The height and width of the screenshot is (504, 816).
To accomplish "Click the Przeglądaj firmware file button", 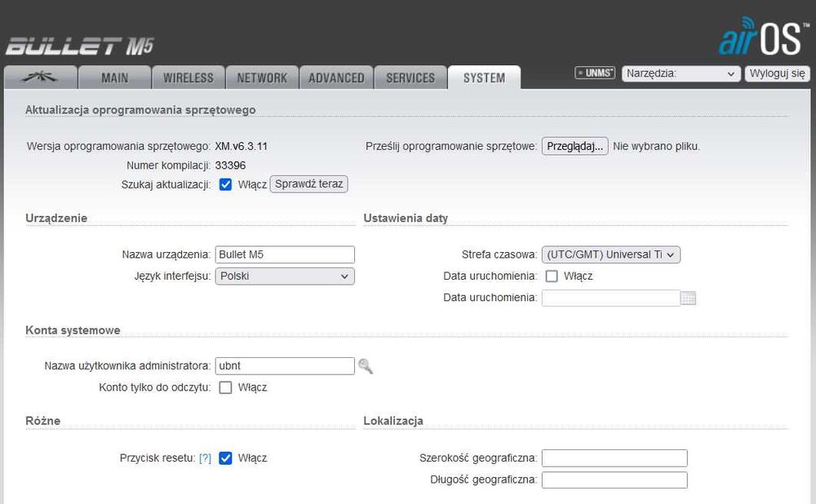I will coord(574,146).
